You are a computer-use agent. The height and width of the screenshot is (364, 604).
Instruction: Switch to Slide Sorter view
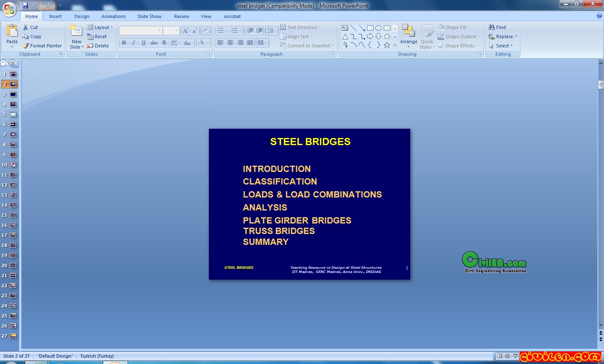tap(508, 356)
